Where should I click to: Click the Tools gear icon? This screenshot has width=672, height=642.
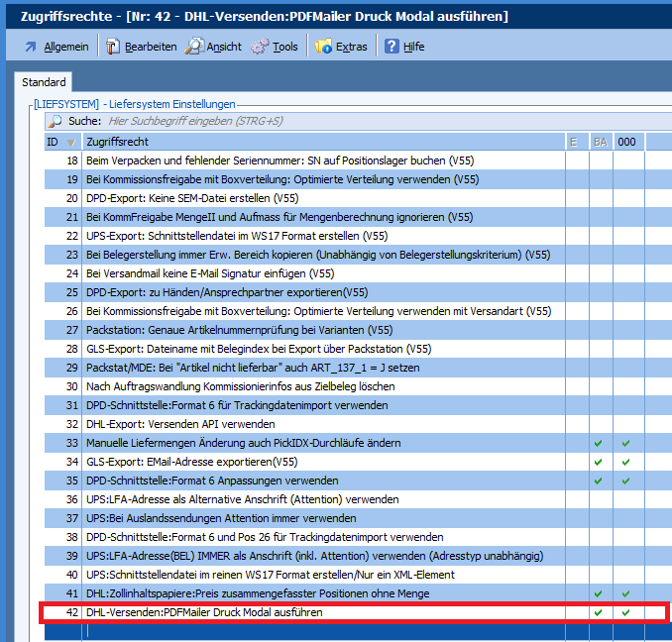click(260, 47)
